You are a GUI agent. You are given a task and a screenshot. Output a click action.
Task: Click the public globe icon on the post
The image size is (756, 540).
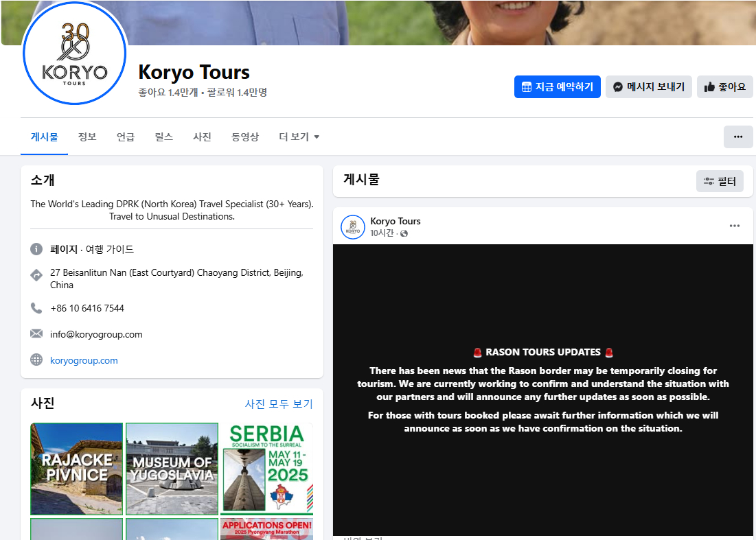pos(404,233)
